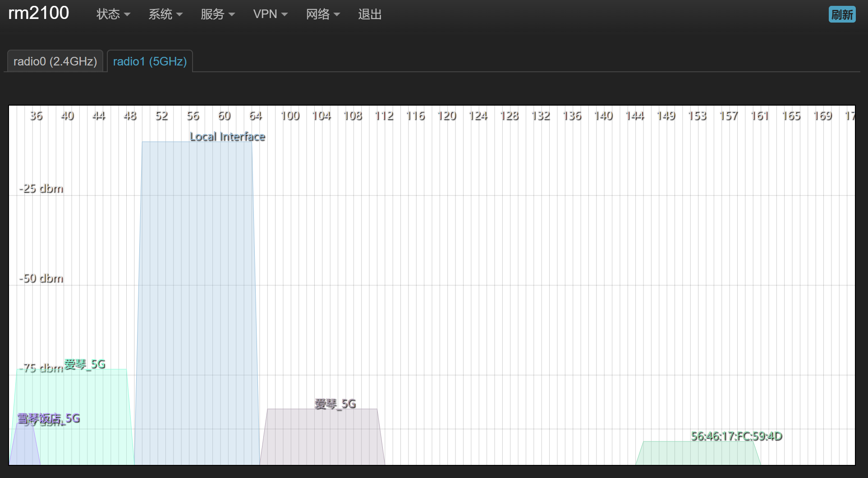Switch to radio0 (2.4GHz) tab
Screen dimensions: 868x478
click(55, 61)
